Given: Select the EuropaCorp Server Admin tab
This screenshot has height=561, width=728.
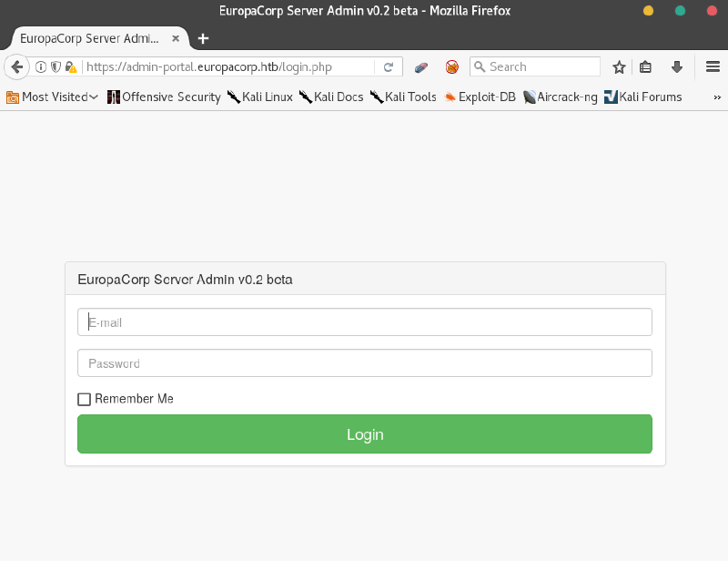Looking at the screenshot, I should click(91, 38).
